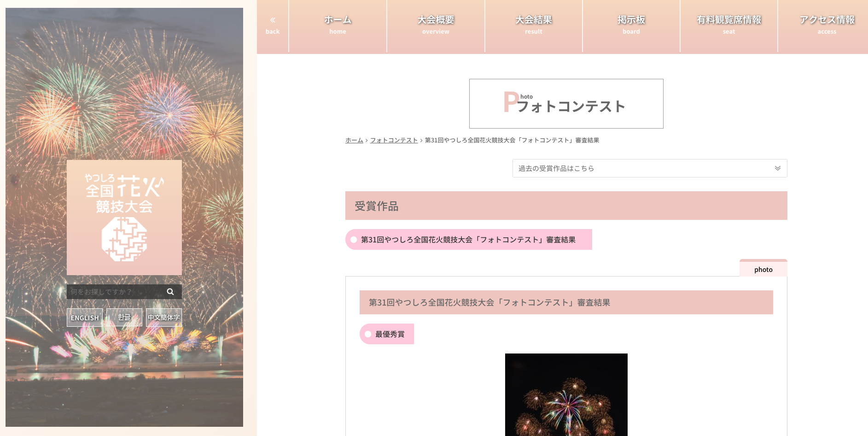Click the ホーム breadcrumb link
Image resolution: width=868 pixels, height=436 pixels.
pos(354,140)
